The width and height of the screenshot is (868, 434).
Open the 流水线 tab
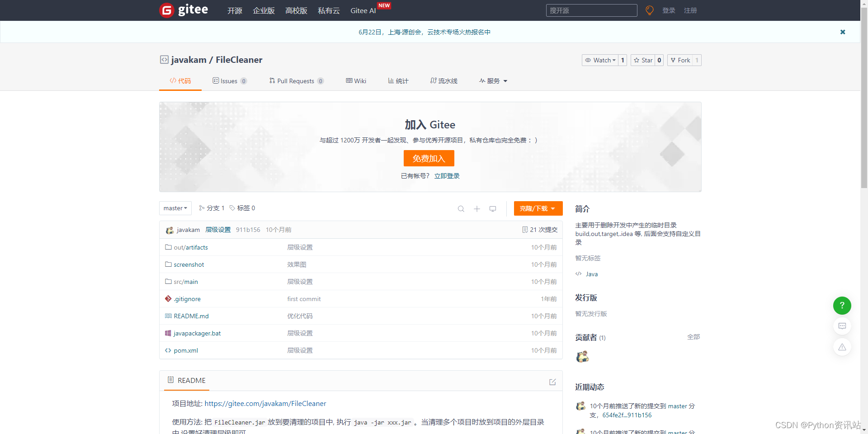point(444,81)
